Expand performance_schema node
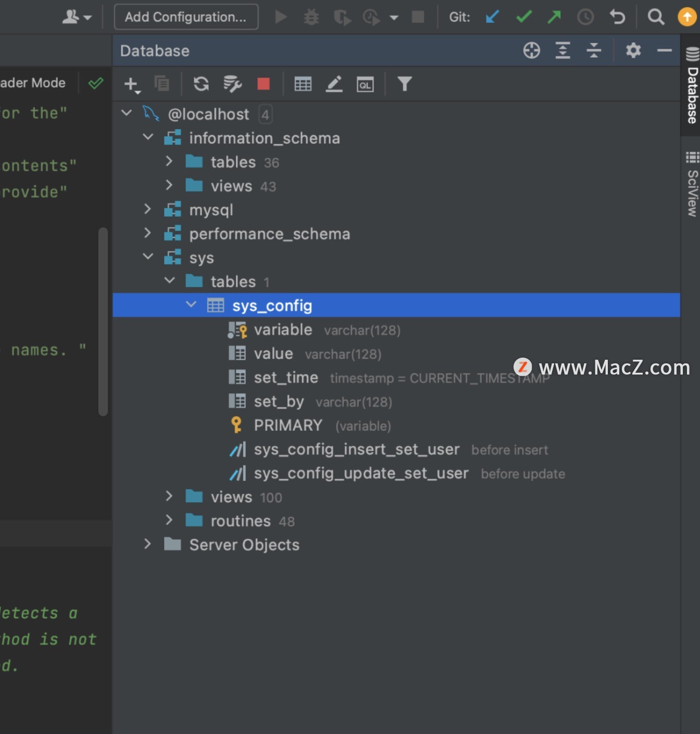Screen dimensions: 700x734 coord(147,233)
